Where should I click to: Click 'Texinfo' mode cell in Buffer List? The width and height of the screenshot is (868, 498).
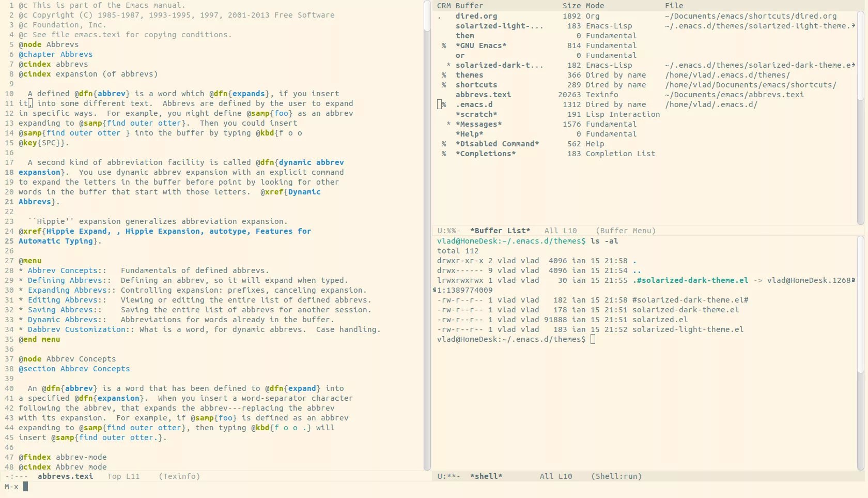point(602,95)
